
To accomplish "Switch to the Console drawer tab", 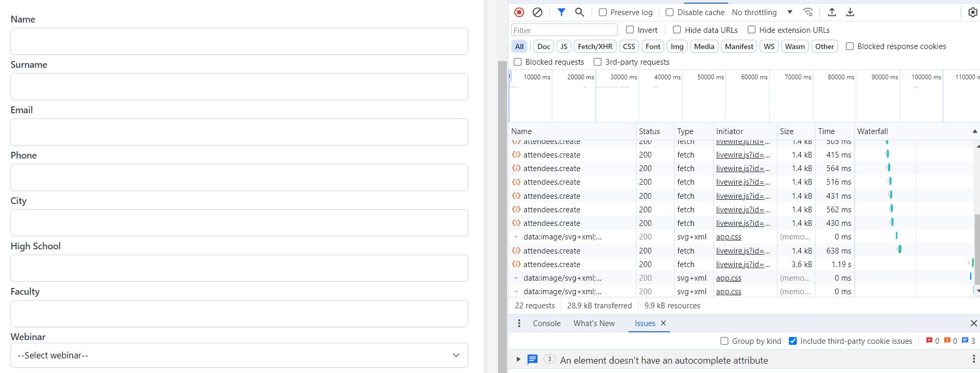I will pos(547,323).
